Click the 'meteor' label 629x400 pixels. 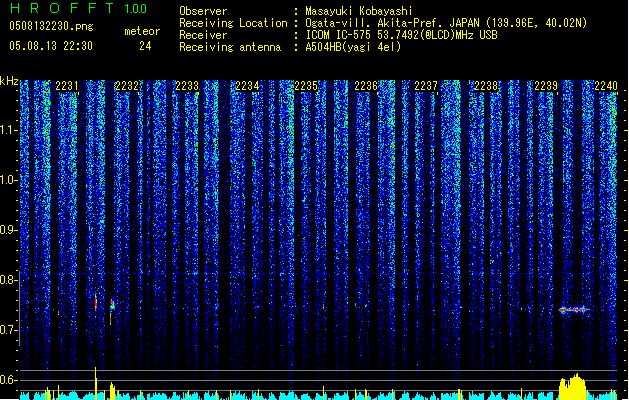[142, 31]
